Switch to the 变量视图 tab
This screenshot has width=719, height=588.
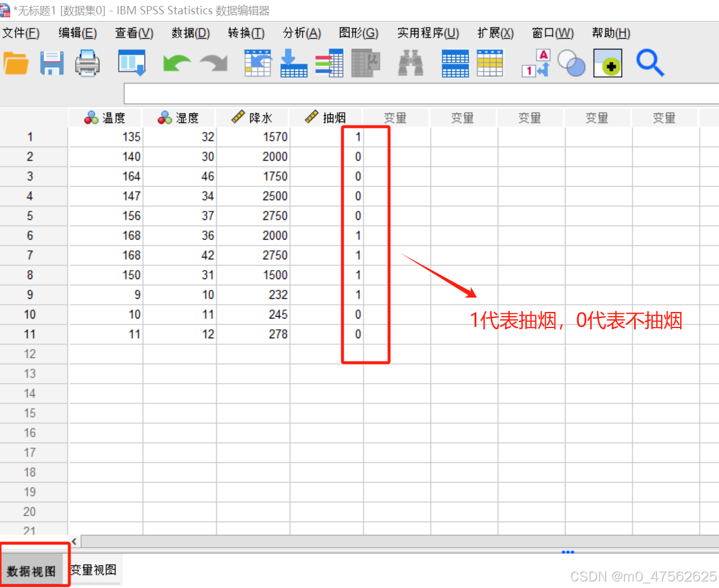coord(93,570)
